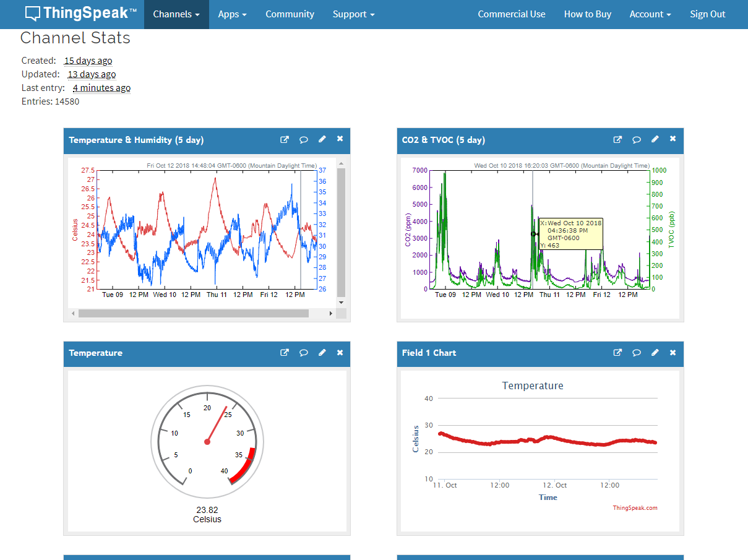Image resolution: width=748 pixels, height=560 pixels.
Task: Open Temperature & Humidity chart in new window
Action: point(285,140)
